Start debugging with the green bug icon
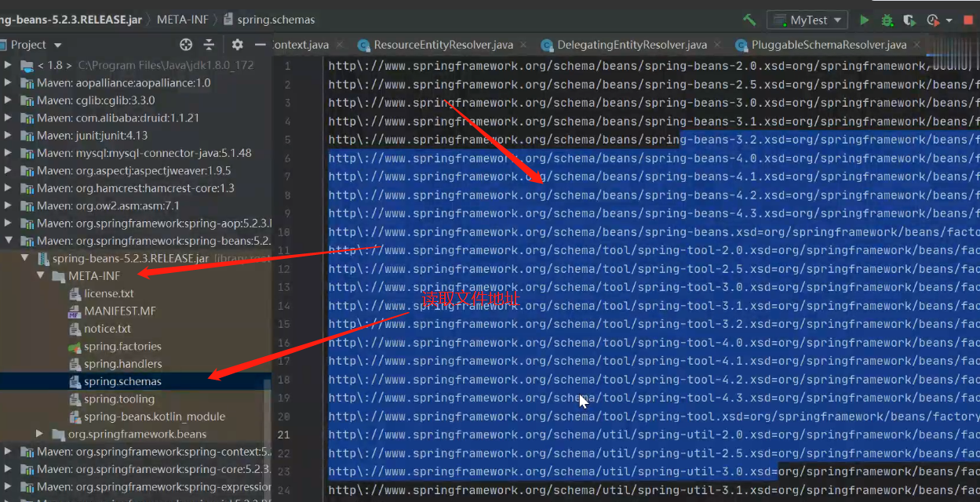 click(887, 20)
